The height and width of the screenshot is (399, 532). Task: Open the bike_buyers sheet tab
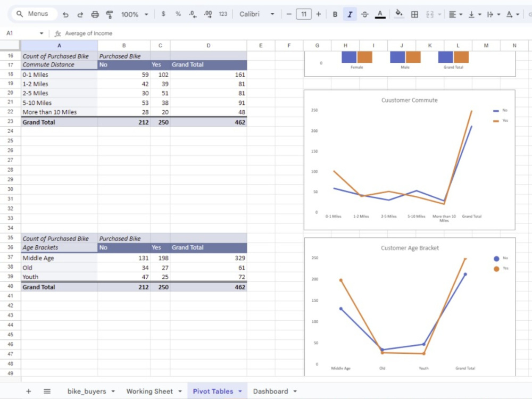coord(87,391)
